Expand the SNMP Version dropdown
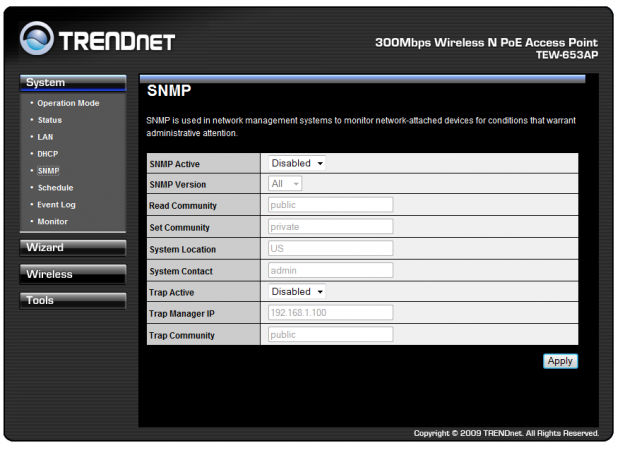The image size is (620, 450). pos(285,184)
